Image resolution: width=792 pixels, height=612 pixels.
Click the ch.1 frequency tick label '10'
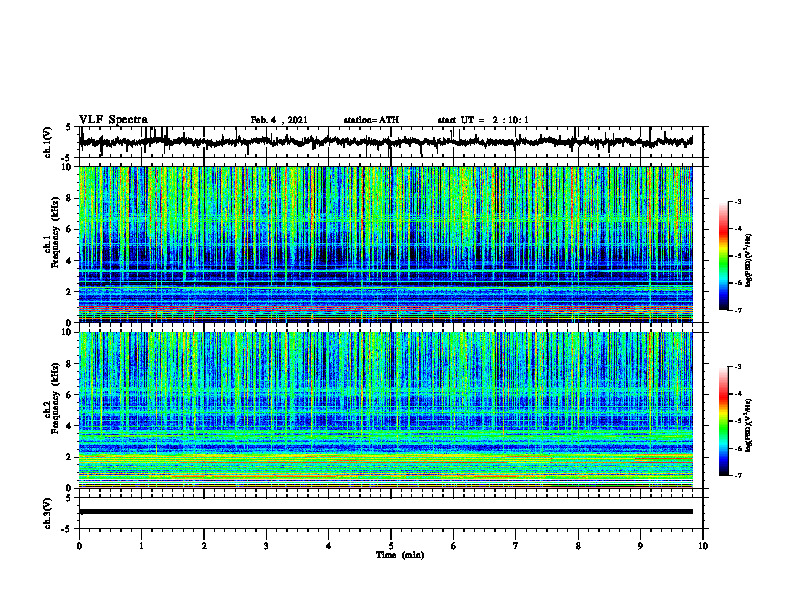tap(68, 167)
